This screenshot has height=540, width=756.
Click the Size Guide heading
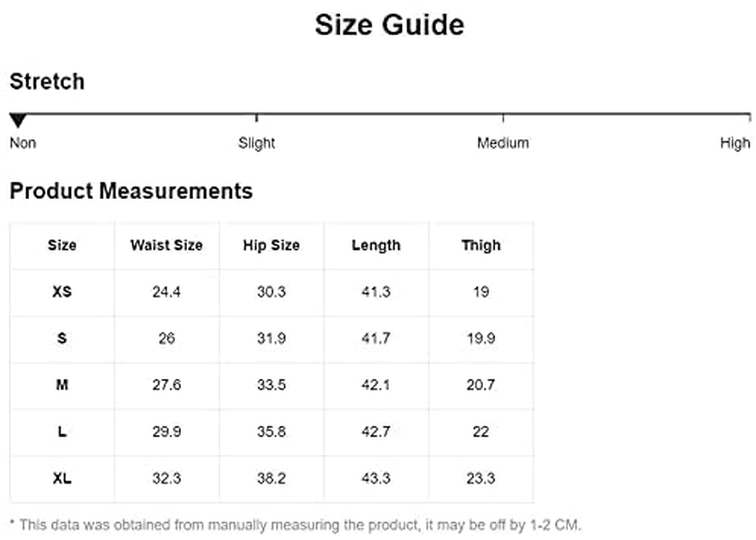pyautogui.click(x=389, y=26)
